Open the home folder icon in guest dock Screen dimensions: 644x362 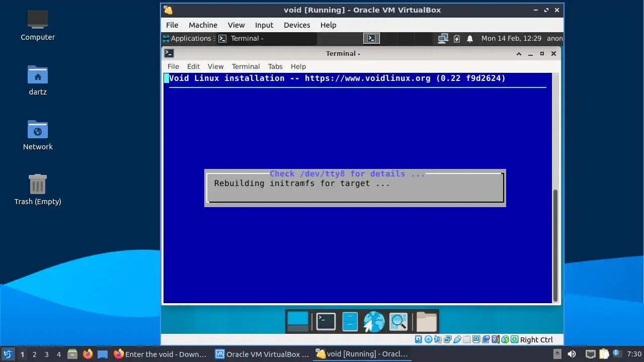(x=426, y=322)
